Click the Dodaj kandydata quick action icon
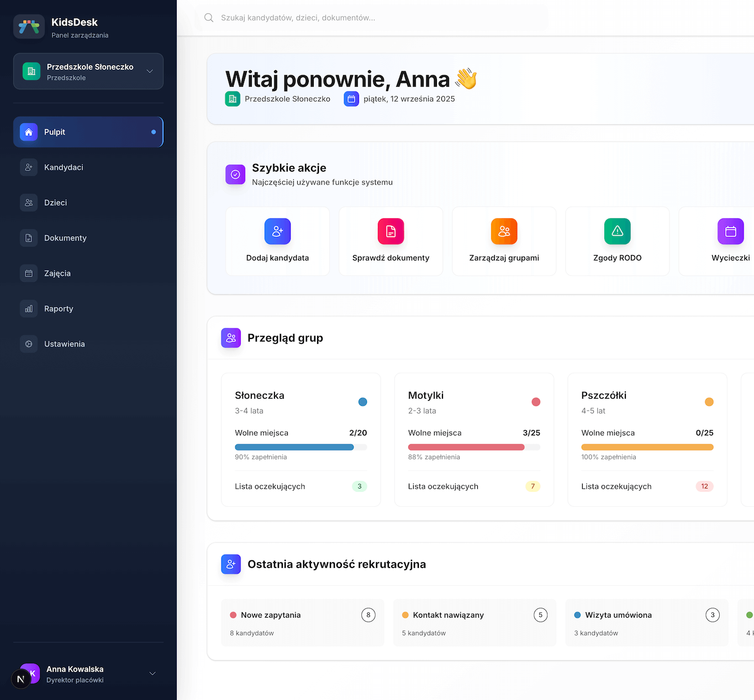The width and height of the screenshot is (754, 700). point(277,231)
